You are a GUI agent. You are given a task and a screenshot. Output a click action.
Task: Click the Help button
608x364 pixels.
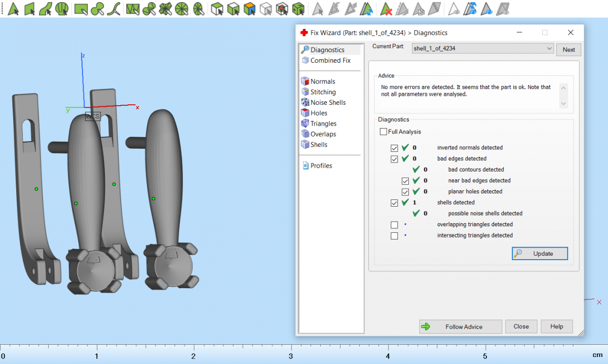556,327
